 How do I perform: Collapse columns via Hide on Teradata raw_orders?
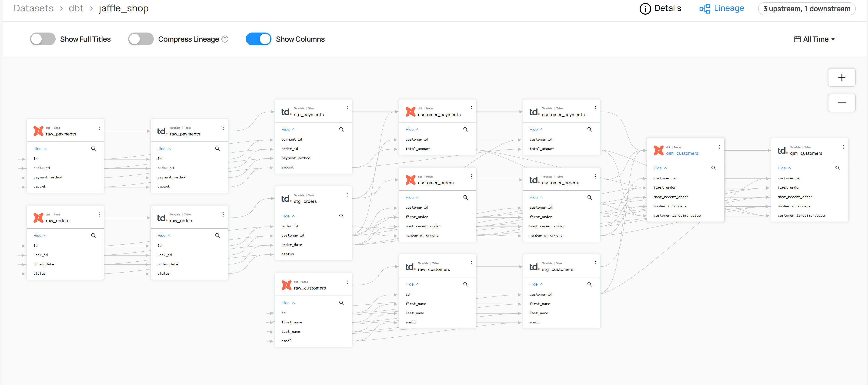click(164, 236)
